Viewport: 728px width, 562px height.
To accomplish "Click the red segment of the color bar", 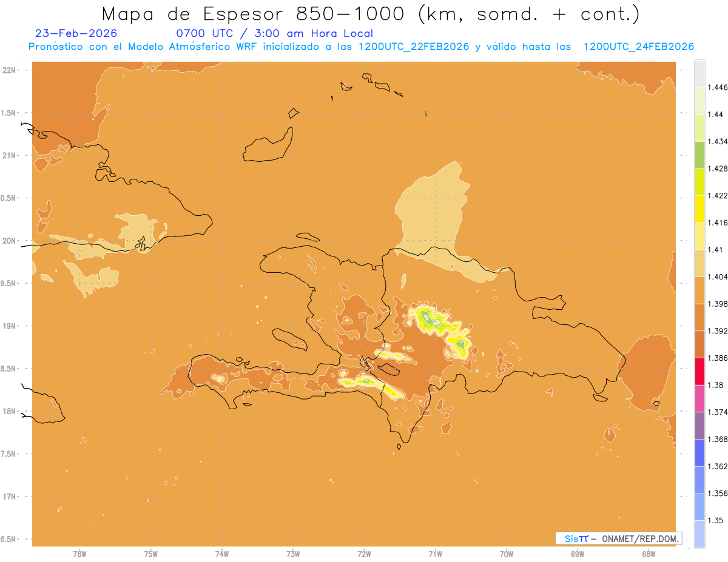I will [x=699, y=372].
